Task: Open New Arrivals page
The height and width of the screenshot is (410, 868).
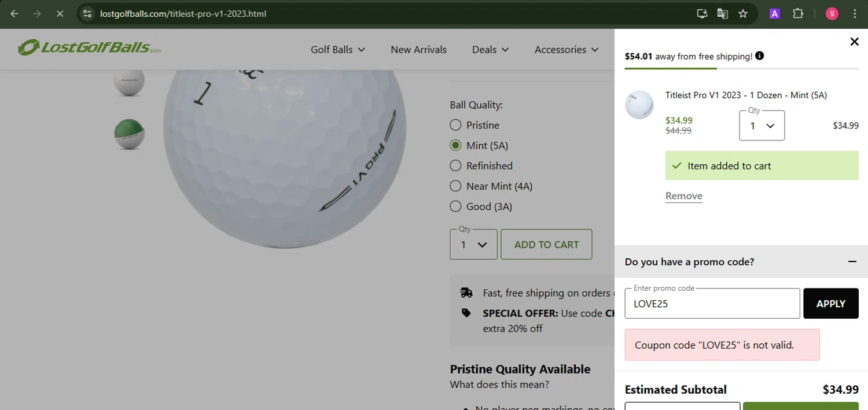Action: tap(418, 49)
